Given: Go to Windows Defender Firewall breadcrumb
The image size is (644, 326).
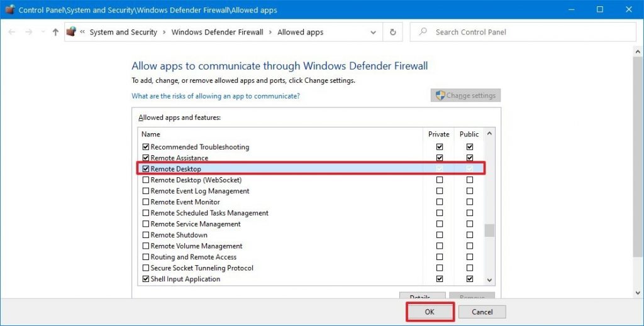Looking at the screenshot, I should pyautogui.click(x=217, y=32).
